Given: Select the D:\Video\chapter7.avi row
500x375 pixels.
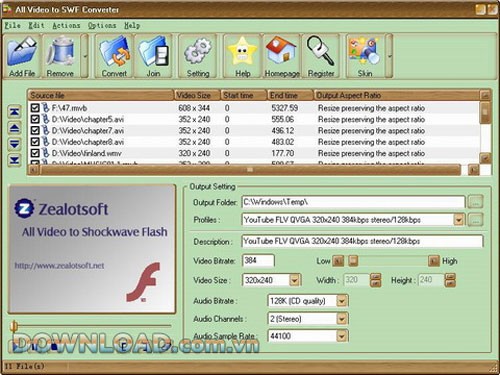Looking at the screenshot, I should pos(254,130).
